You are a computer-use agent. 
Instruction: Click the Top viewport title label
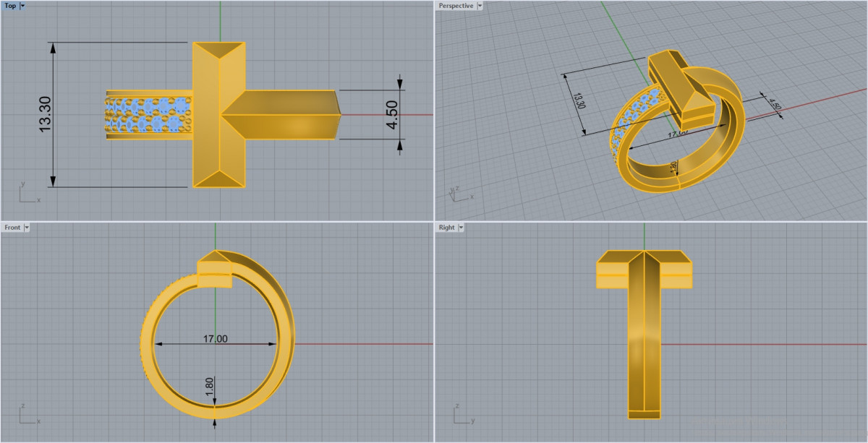pyautogui.click(x=10, y=6)
